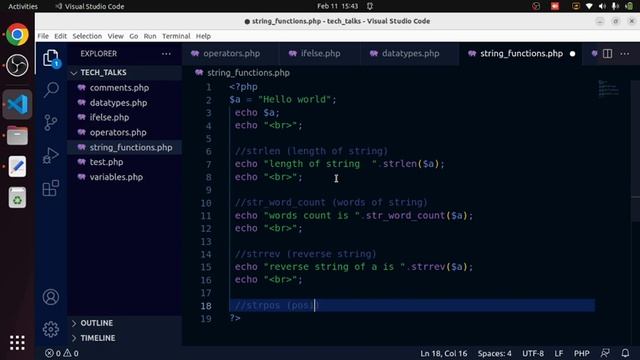
Task: Launch OBS Studio from the dock
Action: [x=17, y=65]
